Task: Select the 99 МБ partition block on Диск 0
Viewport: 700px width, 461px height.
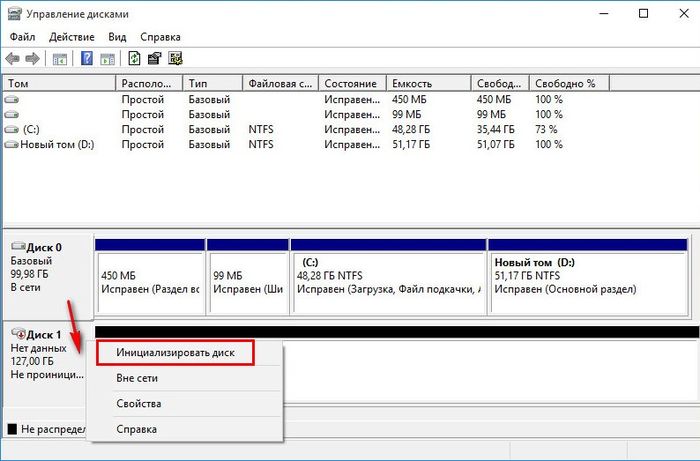Action: click(248, 277)
